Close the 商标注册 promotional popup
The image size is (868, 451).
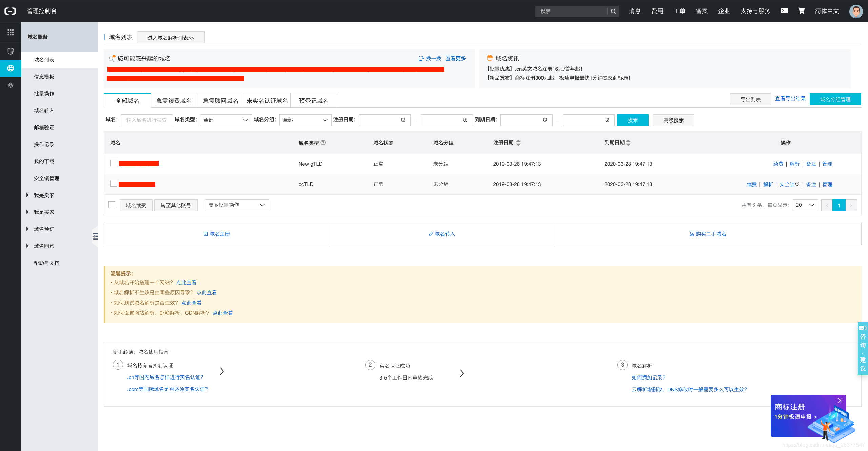click(840, 401)
